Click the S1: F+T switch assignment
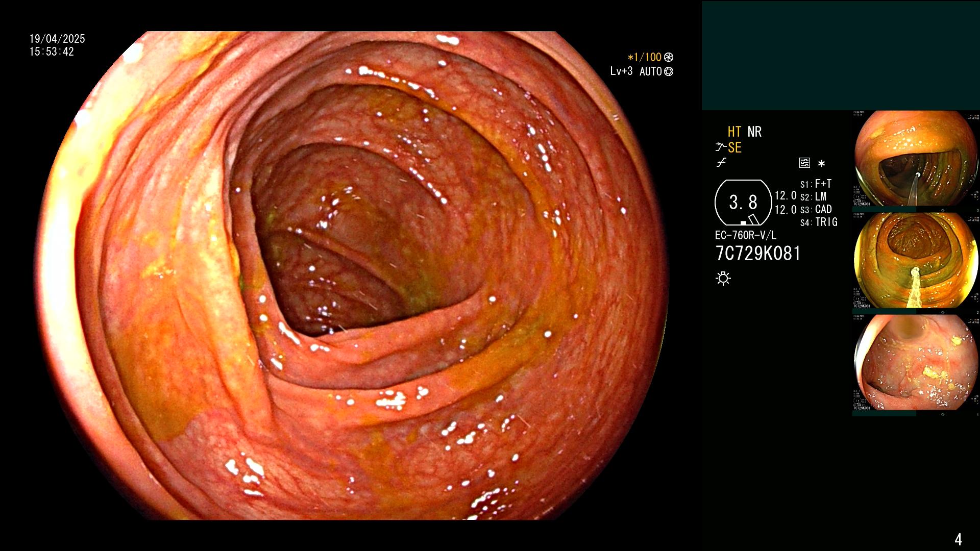The height and width of the screenshot is (551, 980). [x=816, y=184]
